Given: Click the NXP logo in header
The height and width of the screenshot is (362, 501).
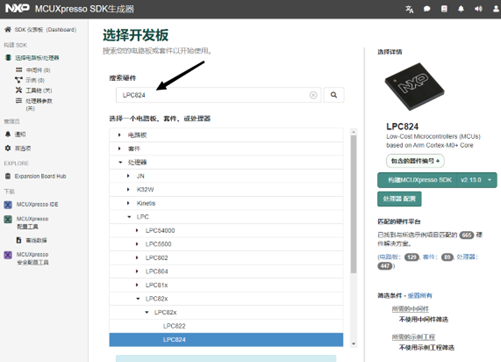Looking at the screenshot, I should pyautogui.click(x=17, y=8).
